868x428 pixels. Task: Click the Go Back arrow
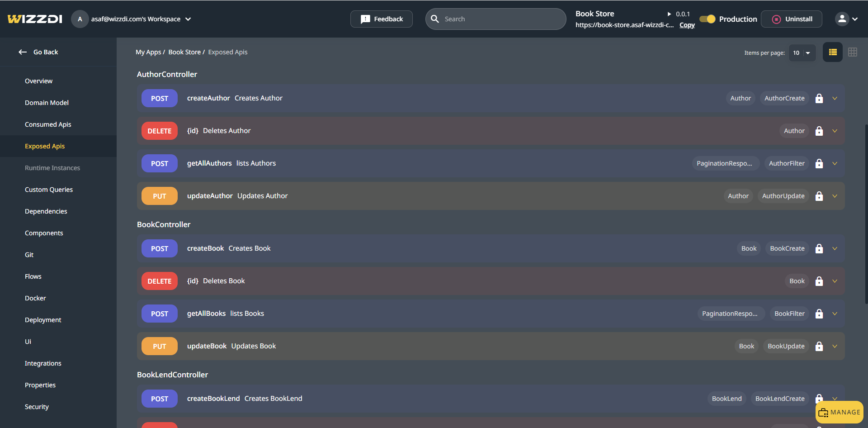pyautogui.click(x=23, y=52)
